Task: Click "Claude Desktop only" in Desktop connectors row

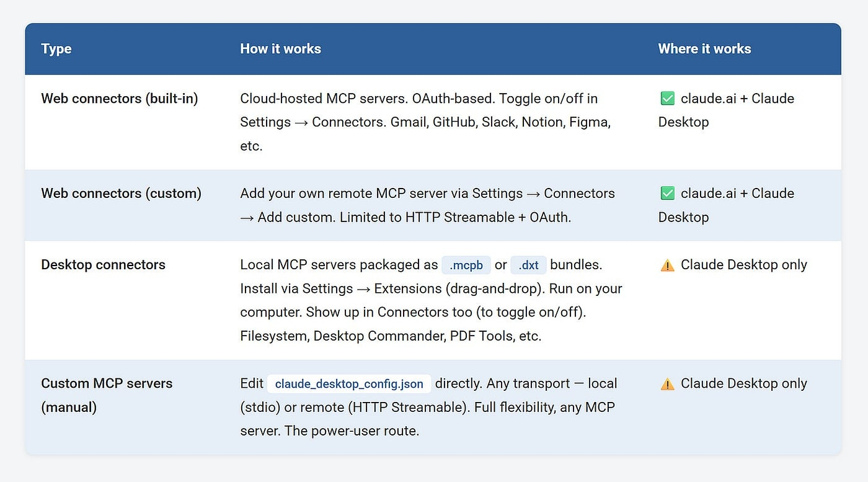Action: click(743, 265)
